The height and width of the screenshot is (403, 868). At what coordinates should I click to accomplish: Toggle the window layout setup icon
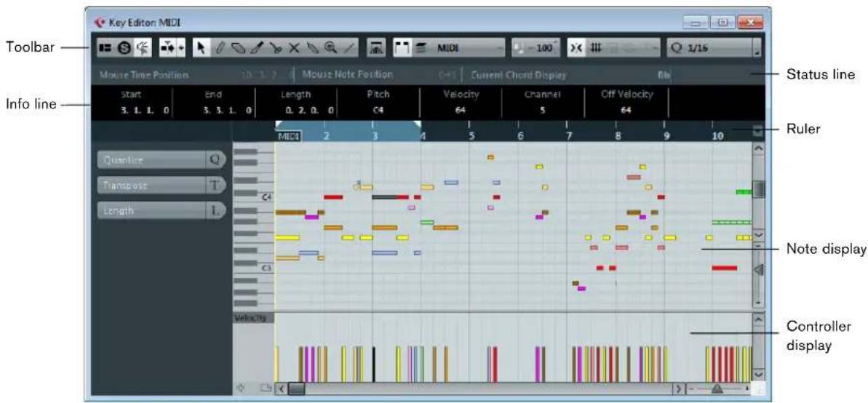[x=104, y=48]
